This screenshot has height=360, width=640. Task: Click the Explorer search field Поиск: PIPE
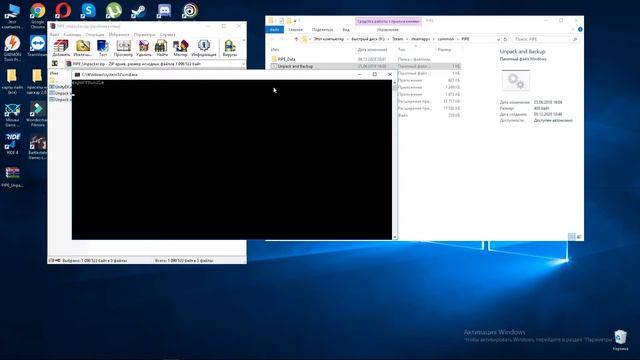pyautogui.click(x=545, y=39)
